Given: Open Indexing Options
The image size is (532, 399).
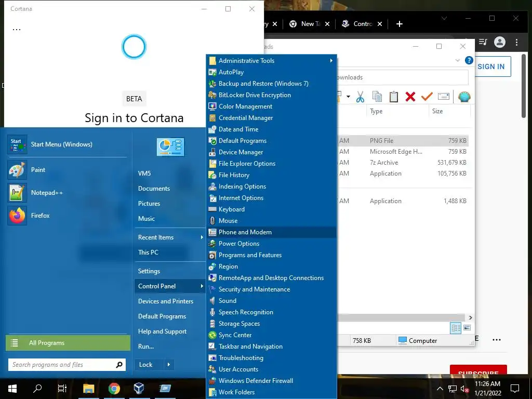Looking at the screenshot, I should 271,187.
